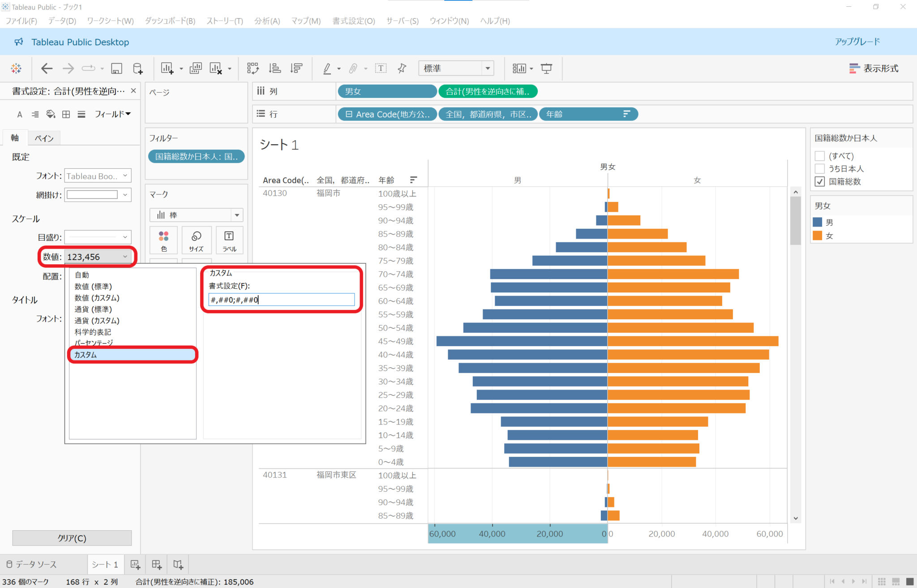
Task: Click the Redo forward arrow
Action: [68, 68]
